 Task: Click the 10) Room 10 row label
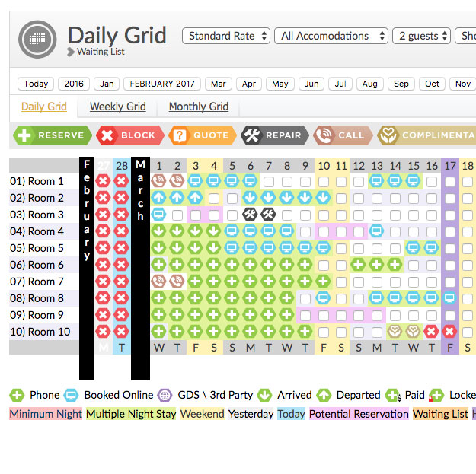click(40, 332)
